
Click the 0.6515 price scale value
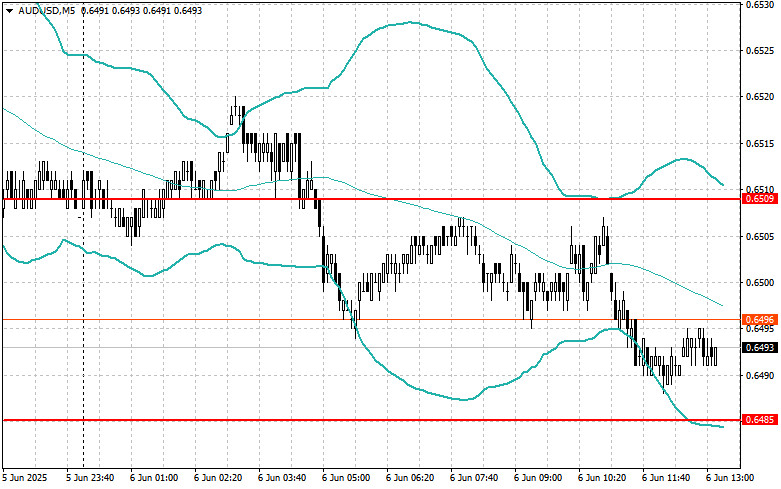pyautogui.click(x=760, y=144)
